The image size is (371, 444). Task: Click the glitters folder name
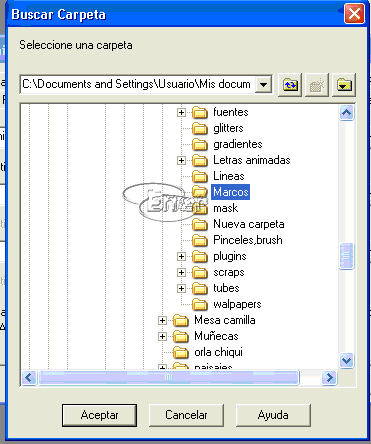point(228,128)
